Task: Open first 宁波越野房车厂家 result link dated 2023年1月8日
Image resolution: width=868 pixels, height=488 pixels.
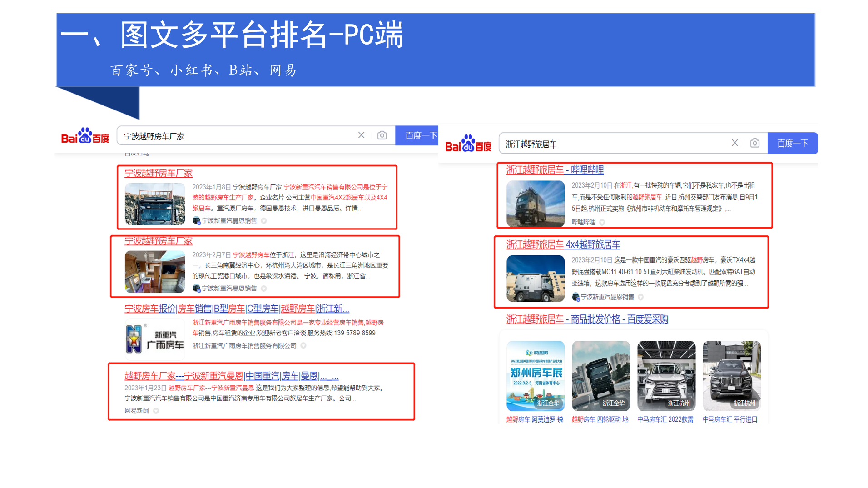Action: tap(159, 173)
